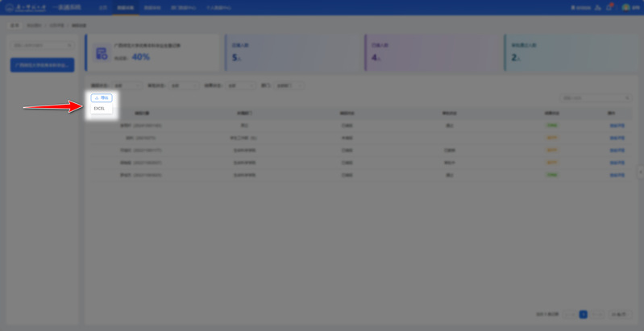The width and height of the screenshot is (644, 331).
Task: Go to page 1 in pagination
Action: click(x=583, y=314)
